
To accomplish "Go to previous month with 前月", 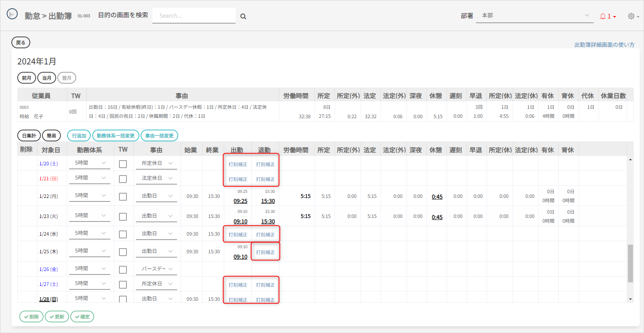I will 27,78.
